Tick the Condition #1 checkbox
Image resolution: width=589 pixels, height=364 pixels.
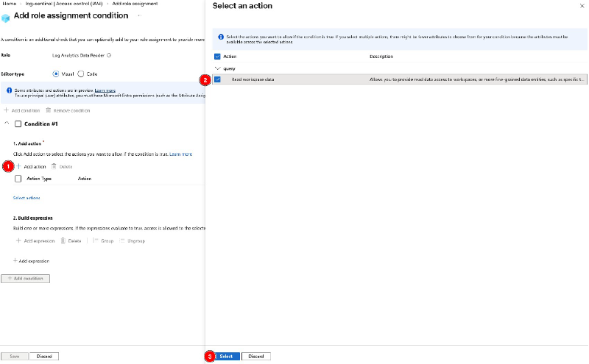tap(18, 124)
